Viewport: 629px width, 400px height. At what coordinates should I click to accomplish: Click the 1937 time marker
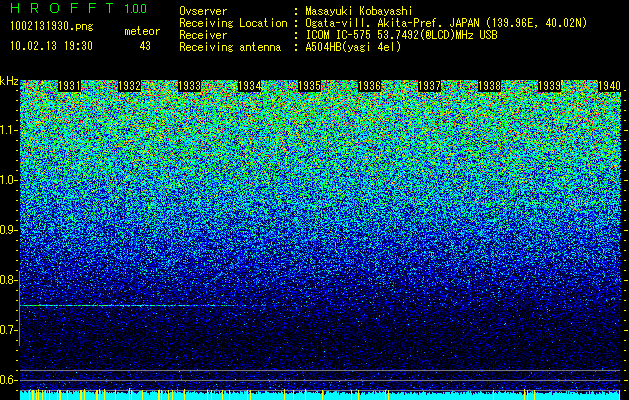[429, 86]
